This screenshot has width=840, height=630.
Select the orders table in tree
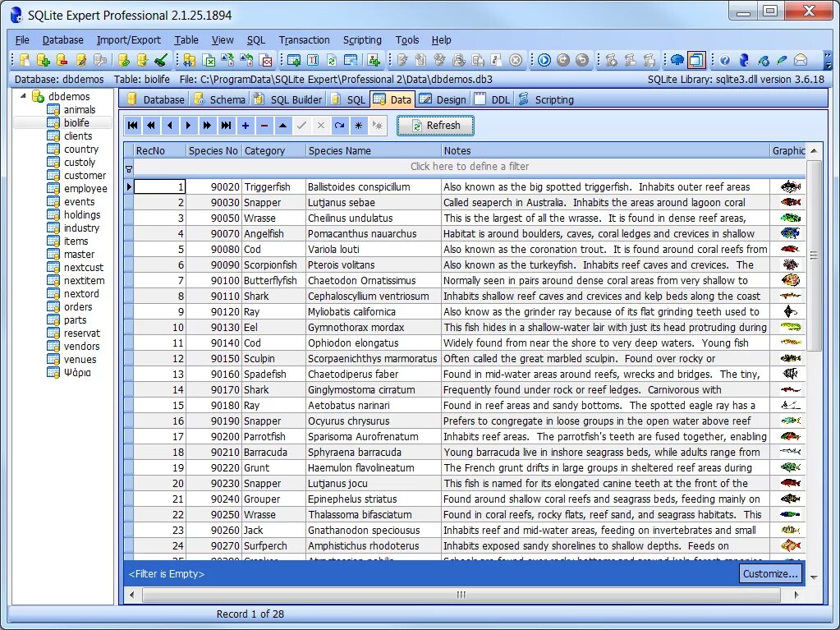pos(78,307)
